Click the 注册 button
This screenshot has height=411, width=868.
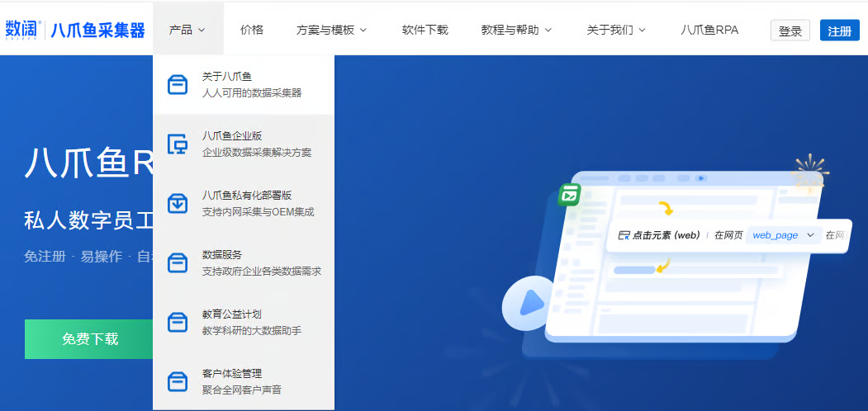(x=839, y=31)
